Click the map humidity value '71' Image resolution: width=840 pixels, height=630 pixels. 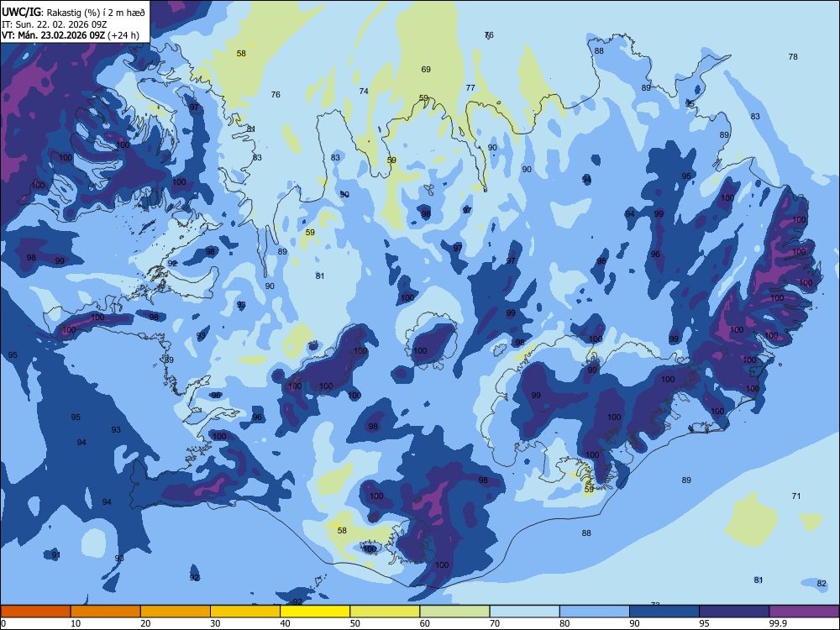click(796, 496)
